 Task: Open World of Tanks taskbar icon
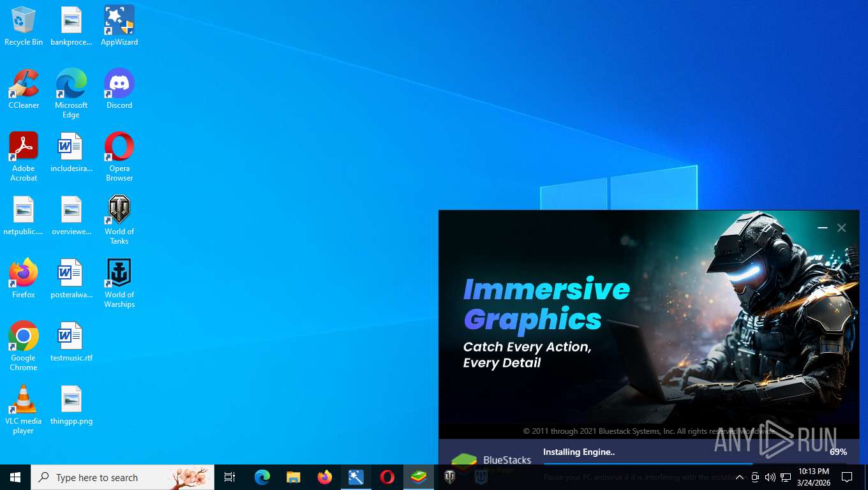click(x=450, y=477)
